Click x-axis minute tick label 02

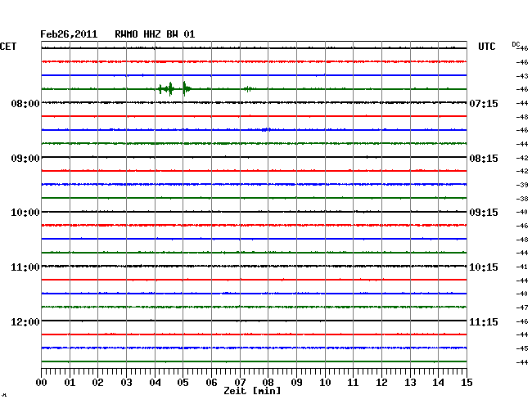click(x=97, y=382)
